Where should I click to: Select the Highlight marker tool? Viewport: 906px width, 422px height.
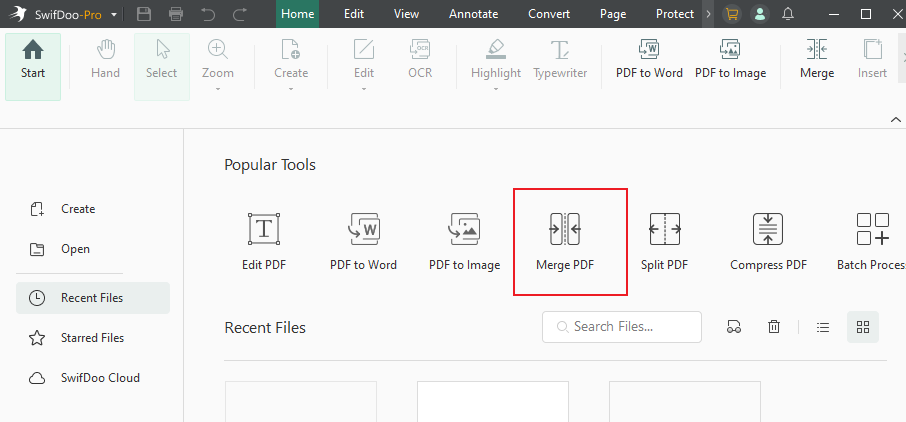[496, 60]
